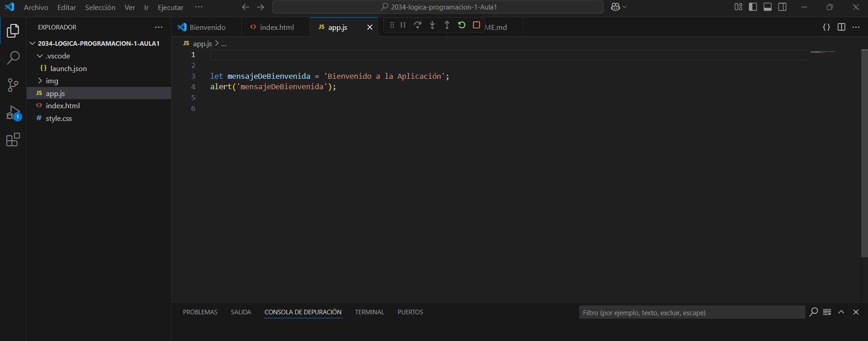Click the code minimap preview
This screenshot has height=341, width=868.
823,52
